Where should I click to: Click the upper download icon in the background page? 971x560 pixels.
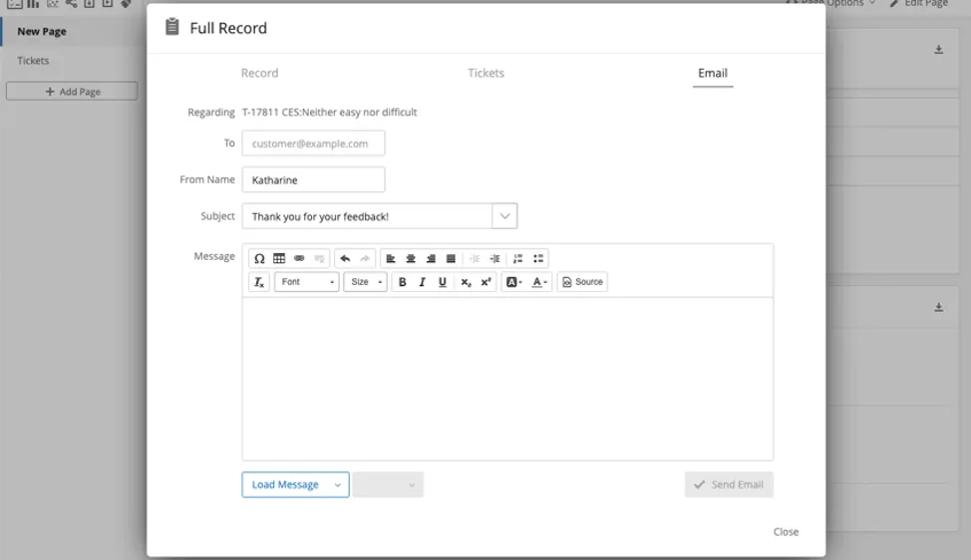[939, 50]
